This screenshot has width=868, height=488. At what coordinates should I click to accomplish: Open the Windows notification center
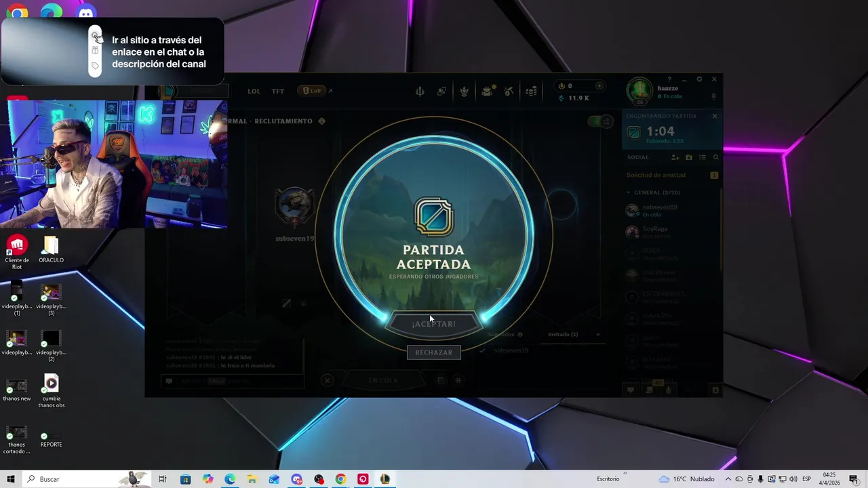[853, 479]
